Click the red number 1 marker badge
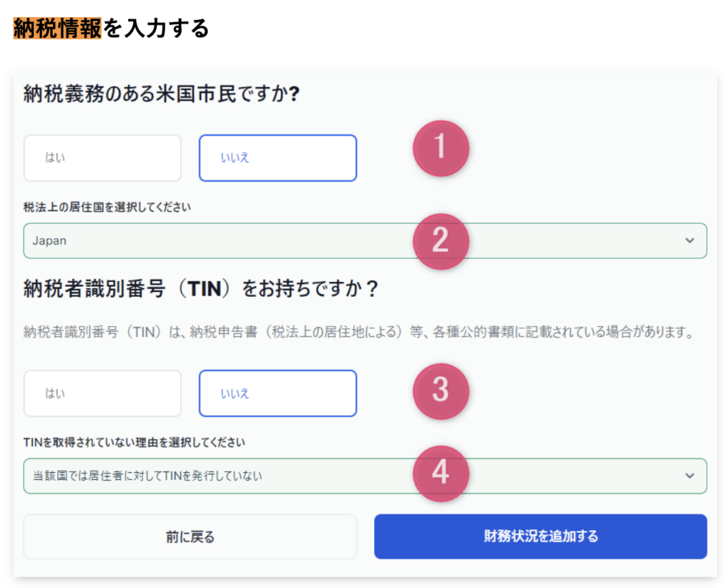The width and height of the screenshot is (724, 588). point(440,148)
